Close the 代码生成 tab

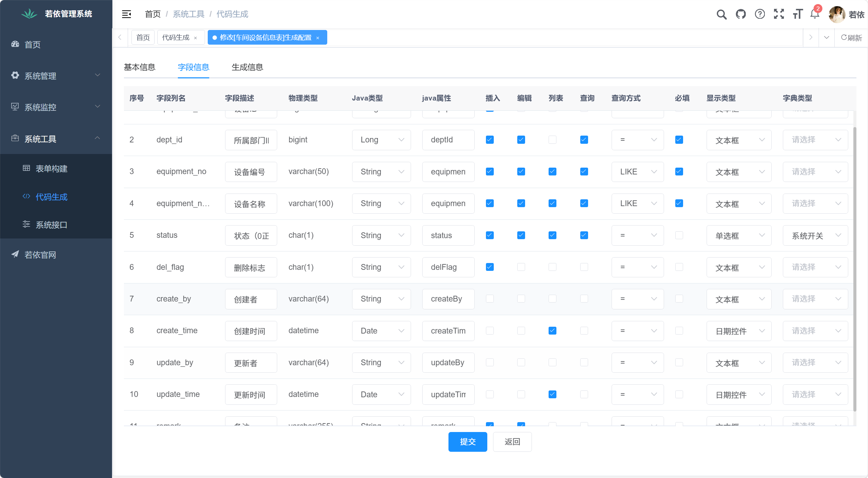(195, 38)
